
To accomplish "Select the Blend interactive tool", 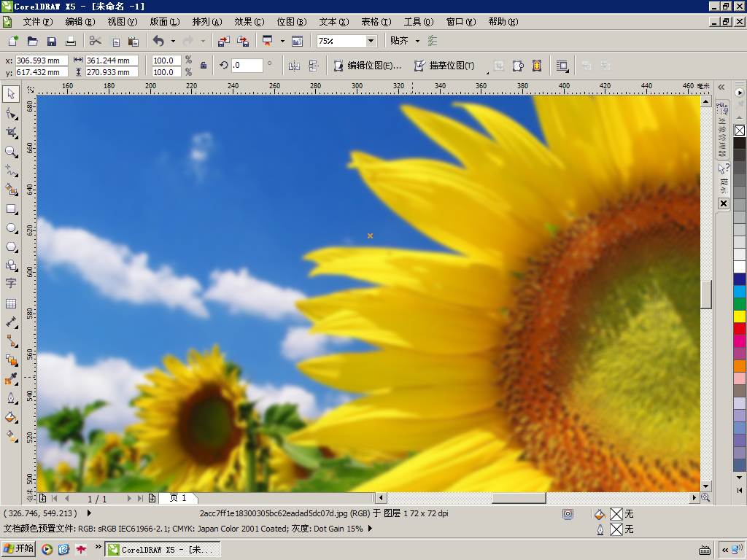I will point(11,360).
